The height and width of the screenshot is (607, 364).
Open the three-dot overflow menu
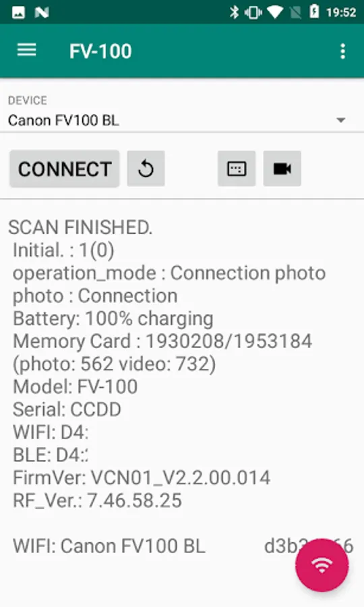[342, 51]
